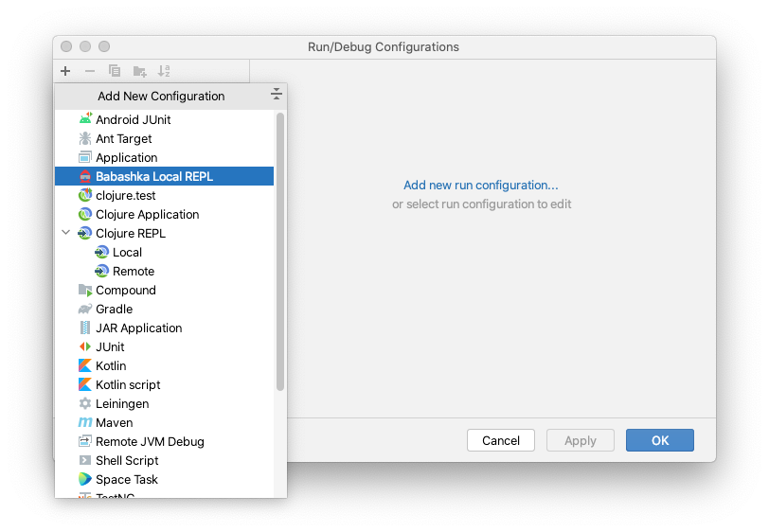Click the Gradle elephant icon
This screenshot has height=532, width=769.
[85, 309]
